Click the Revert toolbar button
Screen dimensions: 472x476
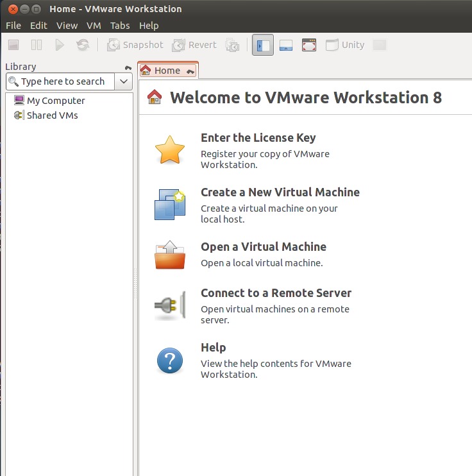point(195,45)
